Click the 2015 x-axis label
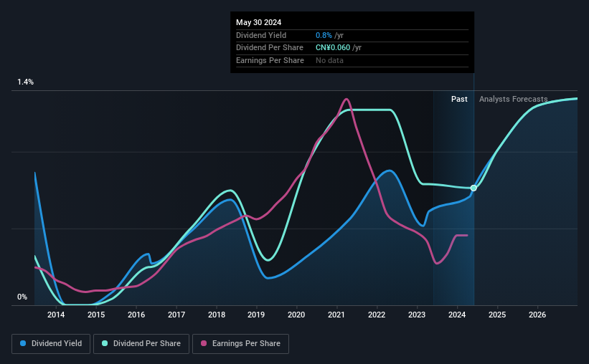The image size is (589, 364). click(x=96, y=315)
